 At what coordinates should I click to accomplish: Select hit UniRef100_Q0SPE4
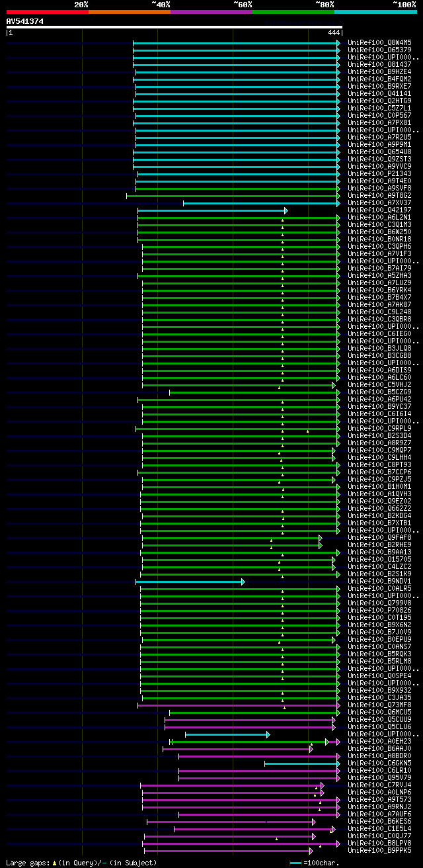coord(380,675)
